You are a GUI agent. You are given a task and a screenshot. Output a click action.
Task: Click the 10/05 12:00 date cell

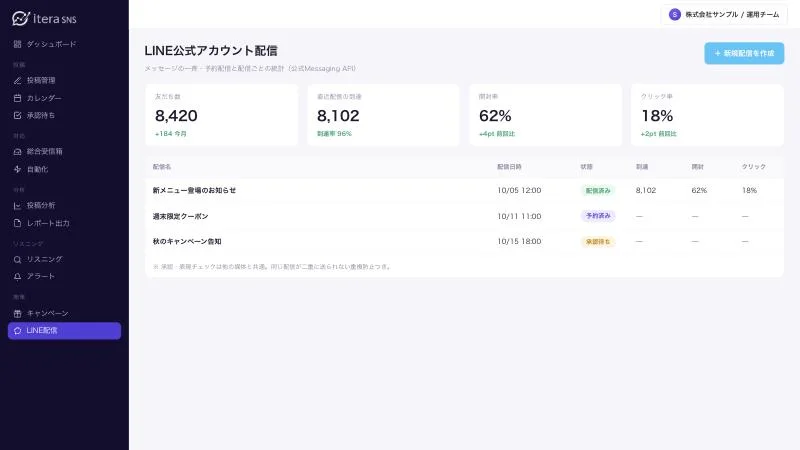519,190
